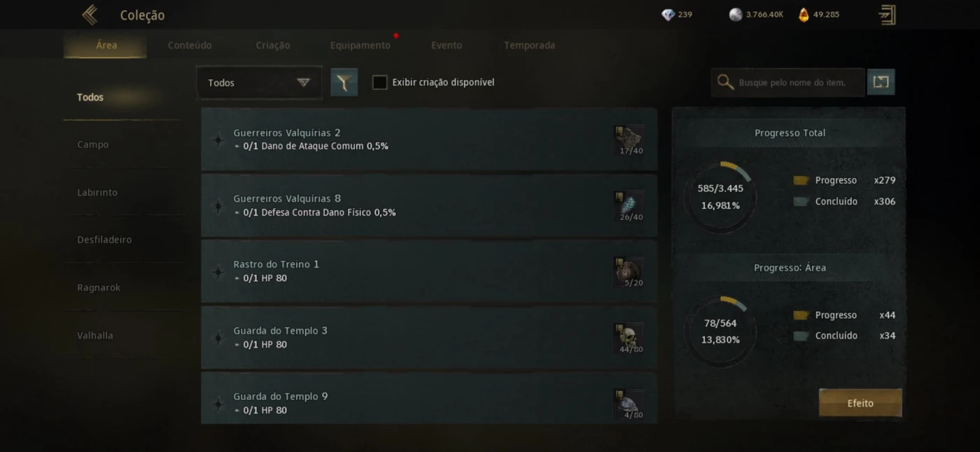Screen dimensions: 980x452
Task: Tap the diamond currency icon
Action: pyautogui.click(x=668, y=15)
